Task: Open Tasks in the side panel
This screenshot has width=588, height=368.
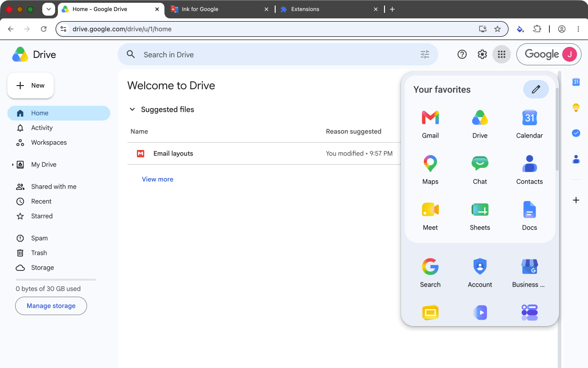Action: pyautogui.click(x=576, y=133)
